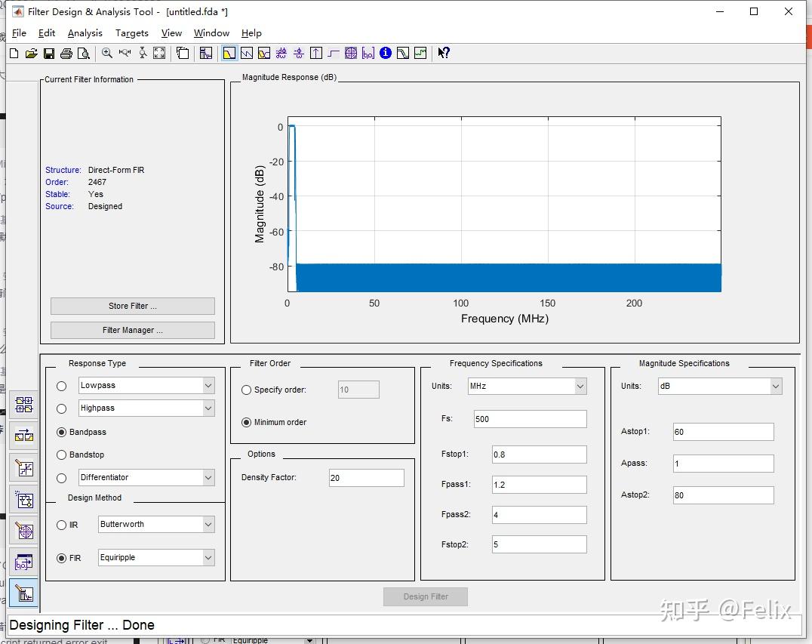Open the frequency Units MHz dropdown
The height and width of the screenshot is (644, 812).
tap(580, 387)
